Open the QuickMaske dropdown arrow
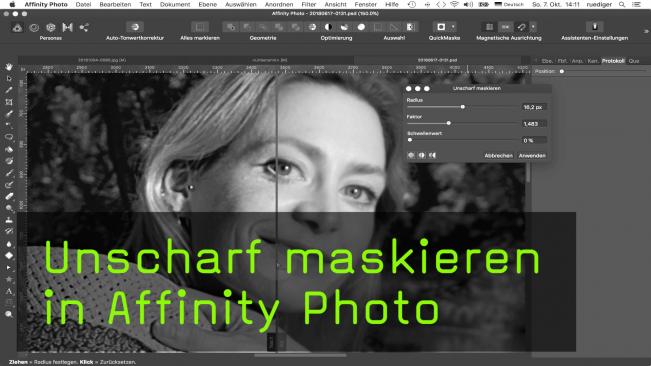 453,27
